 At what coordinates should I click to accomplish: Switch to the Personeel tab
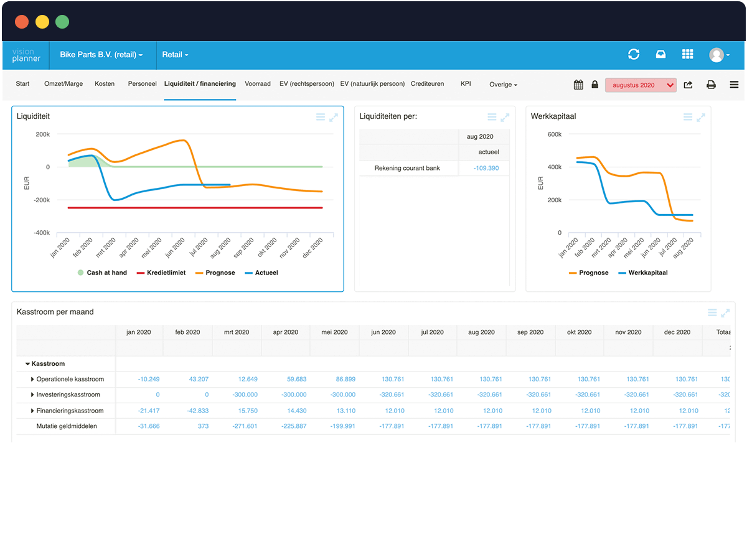coord(143,84)
